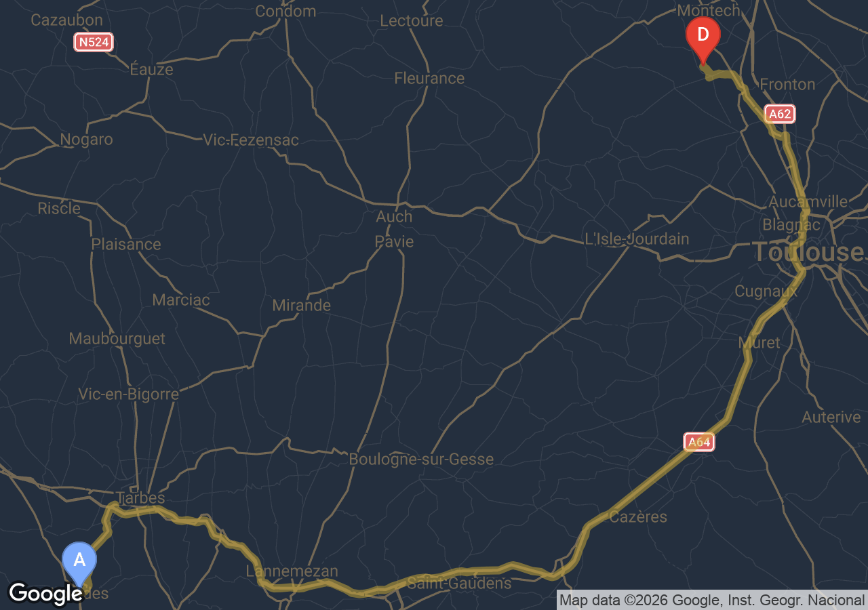Click the A62 highway shield
Viewport: 868px width, 610px height.
[780, 114]
